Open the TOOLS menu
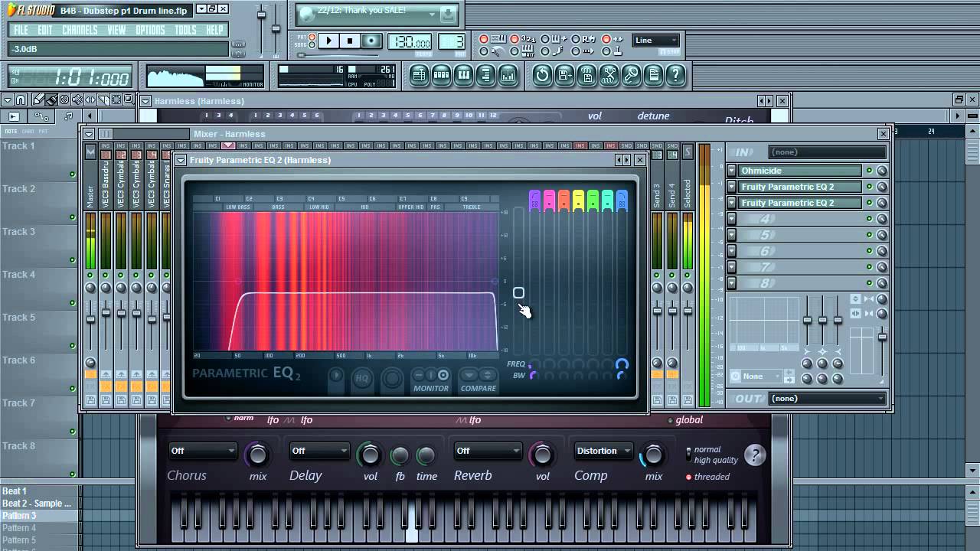Screen dimensions: 980x551 point(186,30)
